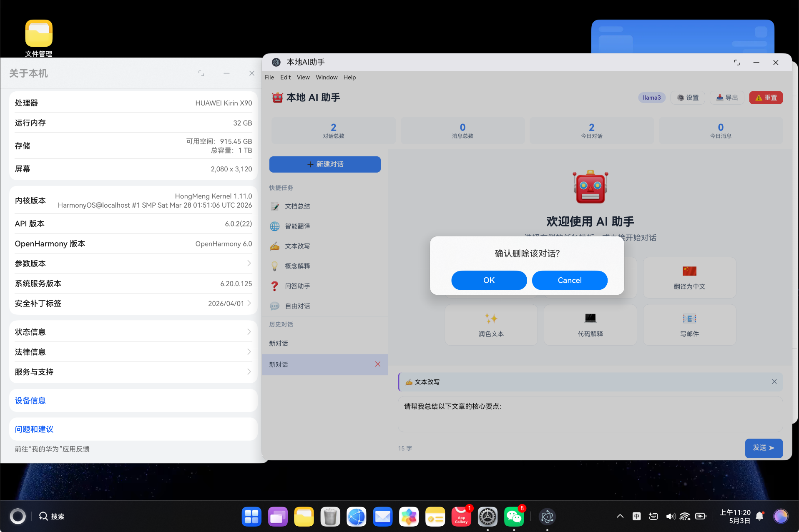Click the battery tray icon
Screen dimensions: 799x532
pyautogui.click(x=701, y=516)
